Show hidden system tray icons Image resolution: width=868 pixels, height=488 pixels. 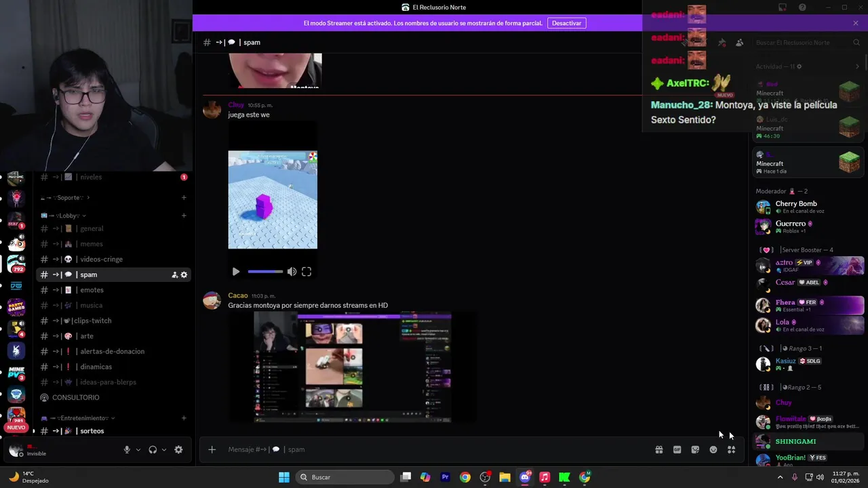tap(781, 477)
